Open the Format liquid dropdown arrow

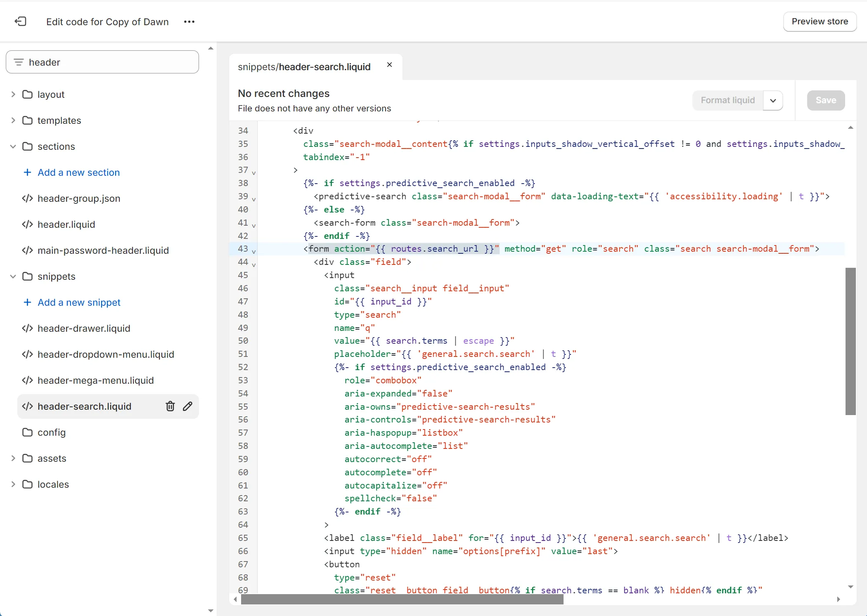(773, 101)
